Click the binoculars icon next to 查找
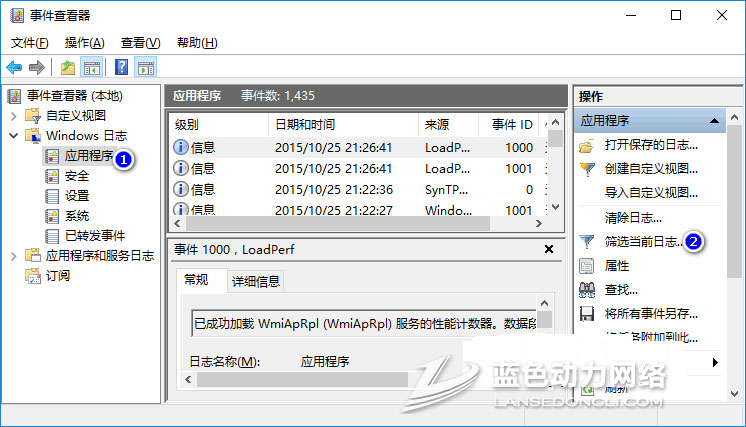Viewport: 746px width, 427px height. pyautogui.click(x=587, y=290)
